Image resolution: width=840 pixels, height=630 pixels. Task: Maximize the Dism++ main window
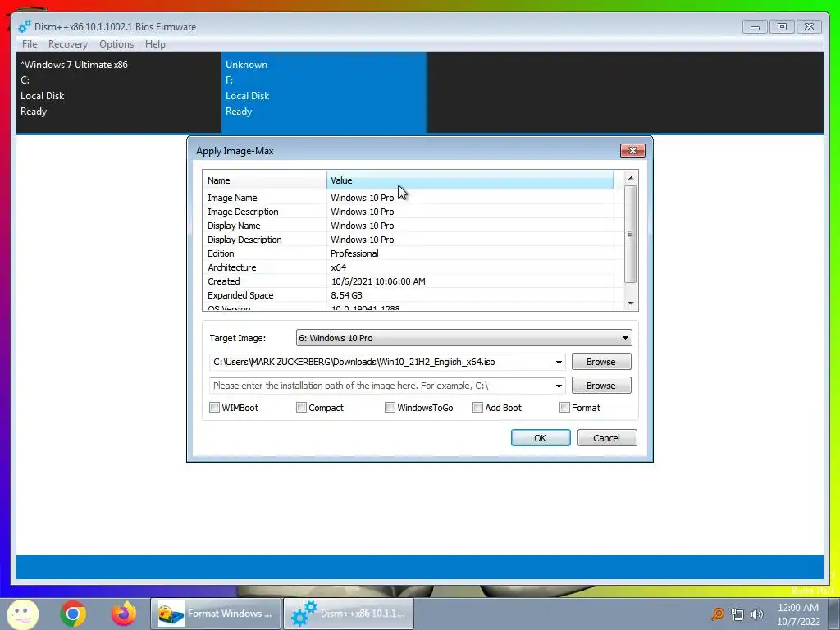click(x=782, y=27)
